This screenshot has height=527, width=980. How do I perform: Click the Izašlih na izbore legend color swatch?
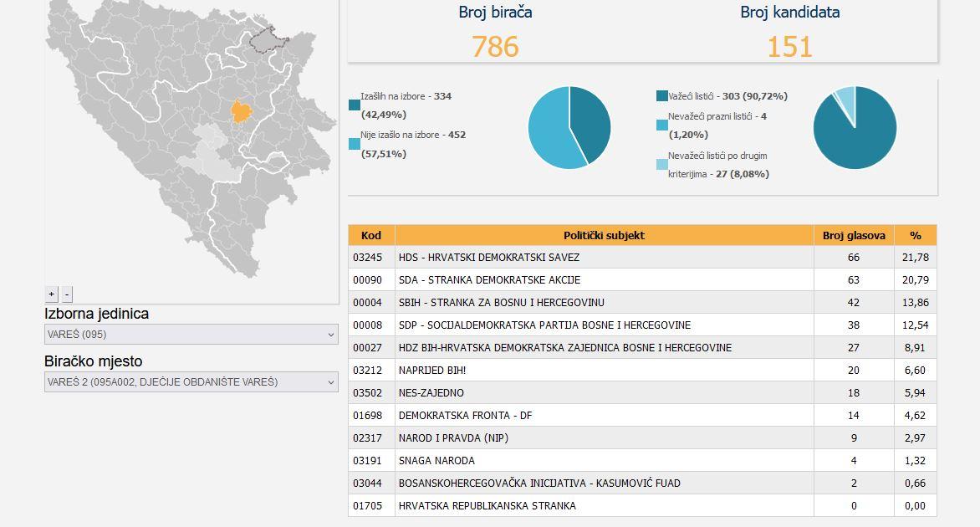pos(355,105)
